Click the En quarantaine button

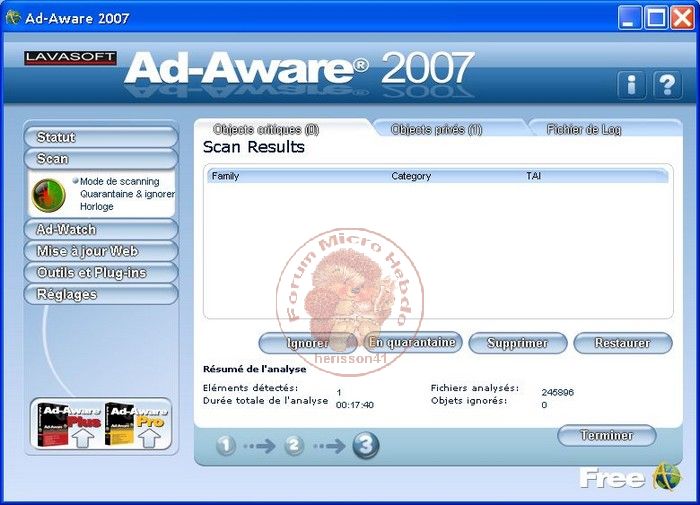412,342
